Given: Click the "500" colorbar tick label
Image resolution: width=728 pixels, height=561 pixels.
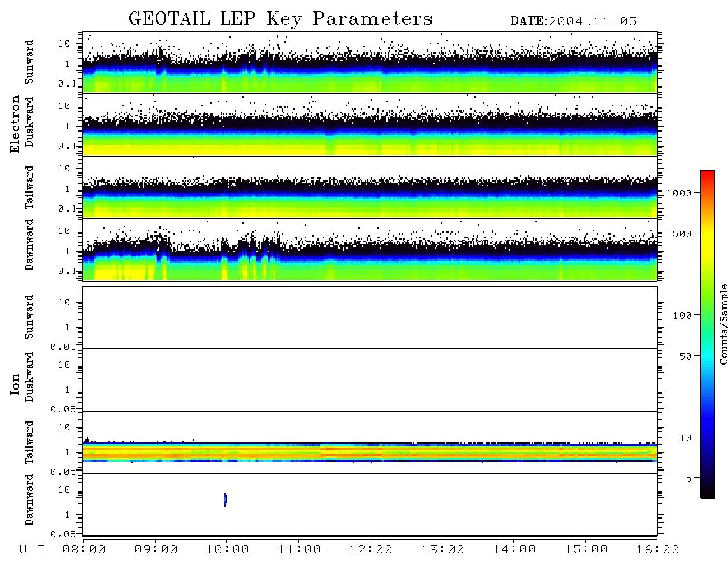Looking at the screenshot, I should pyautogui.click(x=682, y=233).
